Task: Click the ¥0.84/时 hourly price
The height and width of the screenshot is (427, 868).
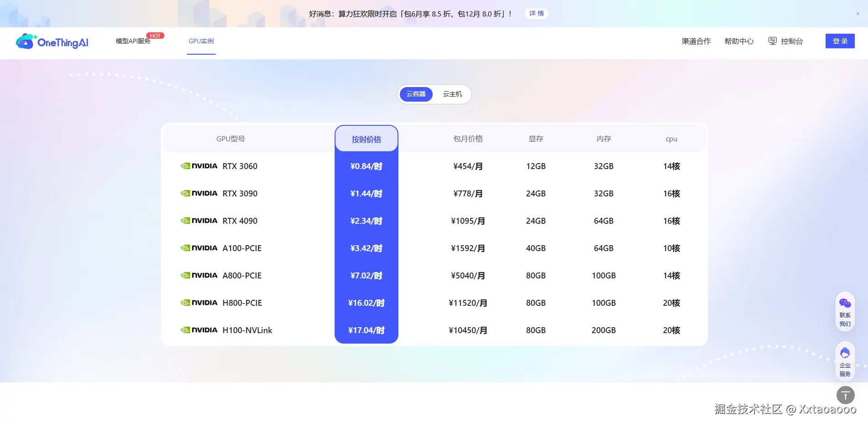Action: point(367,166)
